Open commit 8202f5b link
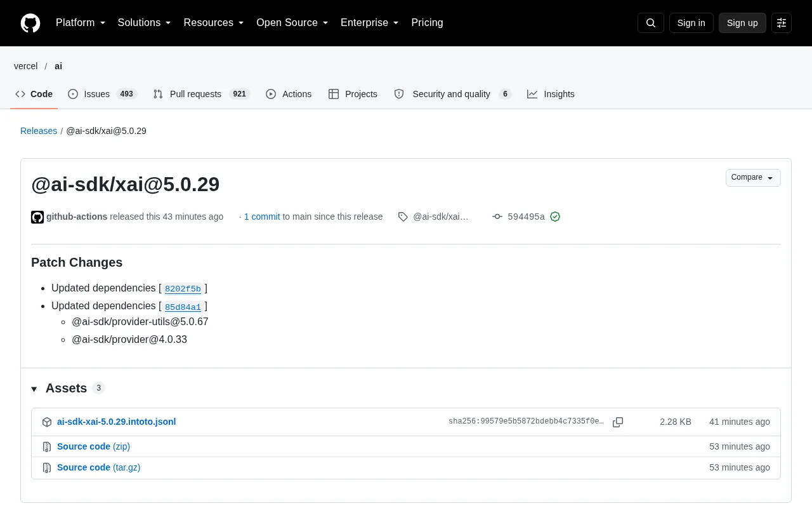The image size is (812, 508). click(x=183, y=289)
